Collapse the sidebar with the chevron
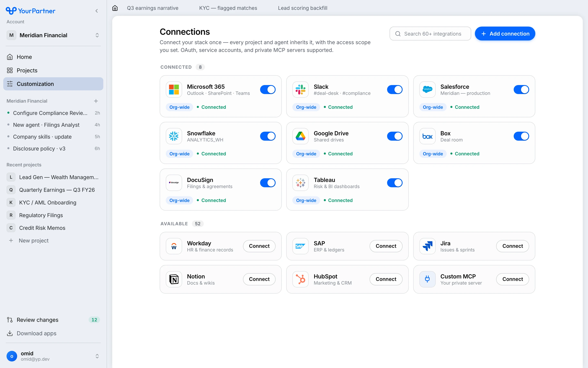The width and height of the screenshot is (588, 368). coord(97,11)
